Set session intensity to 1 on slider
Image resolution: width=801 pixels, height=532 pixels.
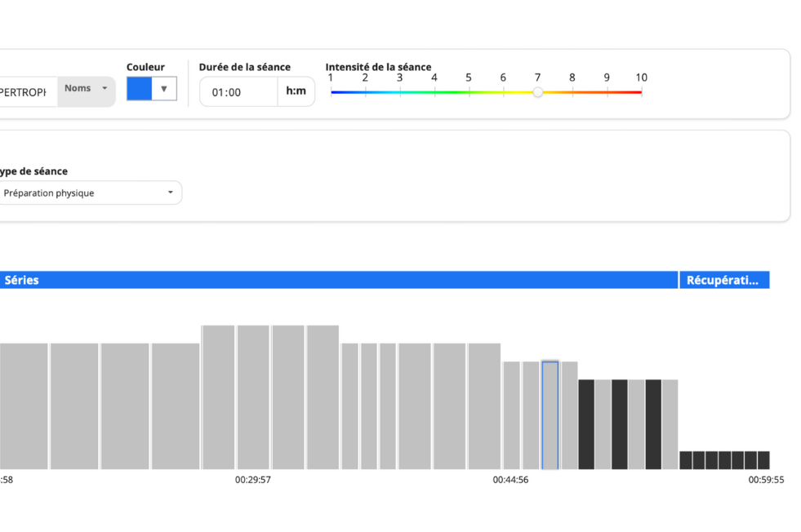(332, 92)
